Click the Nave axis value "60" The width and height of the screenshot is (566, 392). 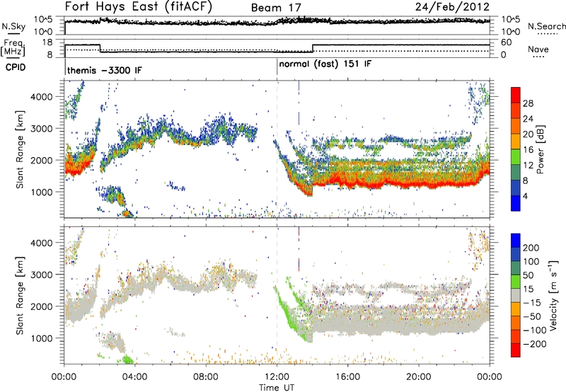point(507,42)
